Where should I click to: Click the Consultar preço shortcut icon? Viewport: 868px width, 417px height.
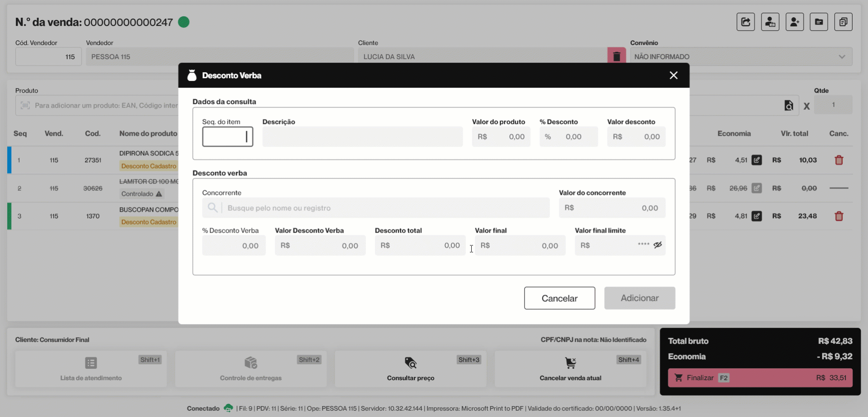pyautogui.click(x=410, y=363)
